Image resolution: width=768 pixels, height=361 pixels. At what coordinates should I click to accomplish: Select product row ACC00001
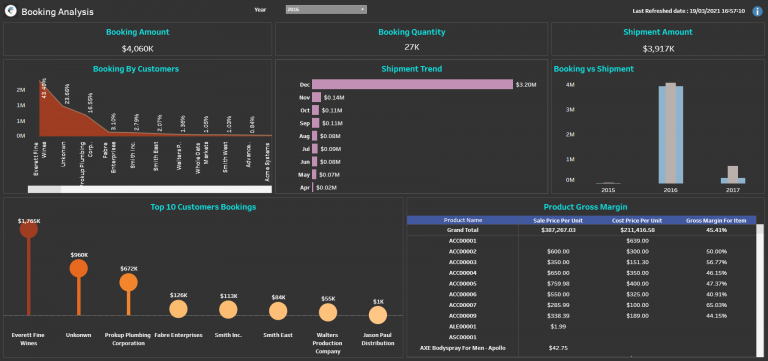click(x=462, y=241)
